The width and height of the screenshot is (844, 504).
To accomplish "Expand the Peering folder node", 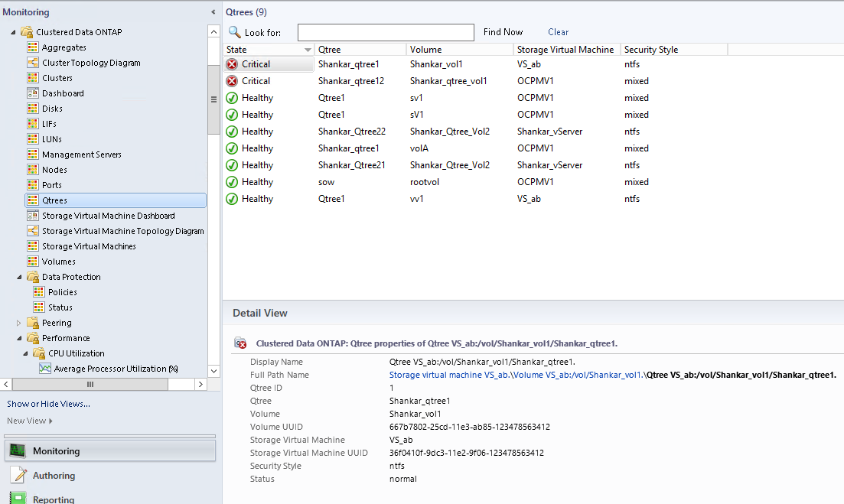I will 19,323.
